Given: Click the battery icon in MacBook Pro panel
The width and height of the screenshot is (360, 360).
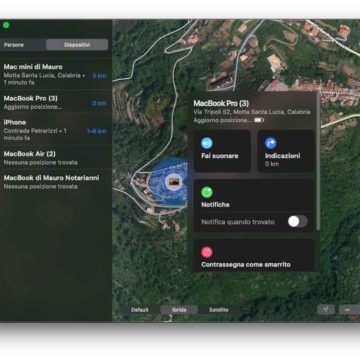Looking at the screenshot, I should [x=259, y=120].
